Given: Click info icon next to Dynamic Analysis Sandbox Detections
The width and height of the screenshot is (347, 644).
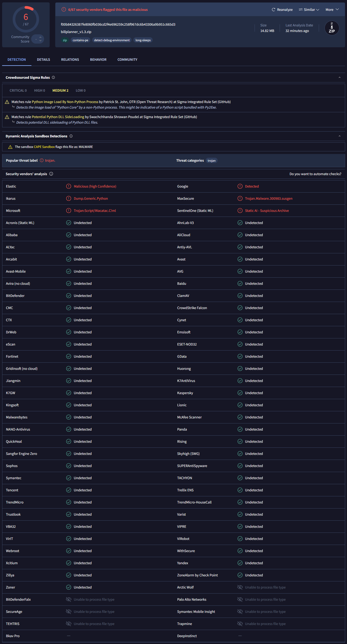Looking at the screenshot, I should (71, 136).
